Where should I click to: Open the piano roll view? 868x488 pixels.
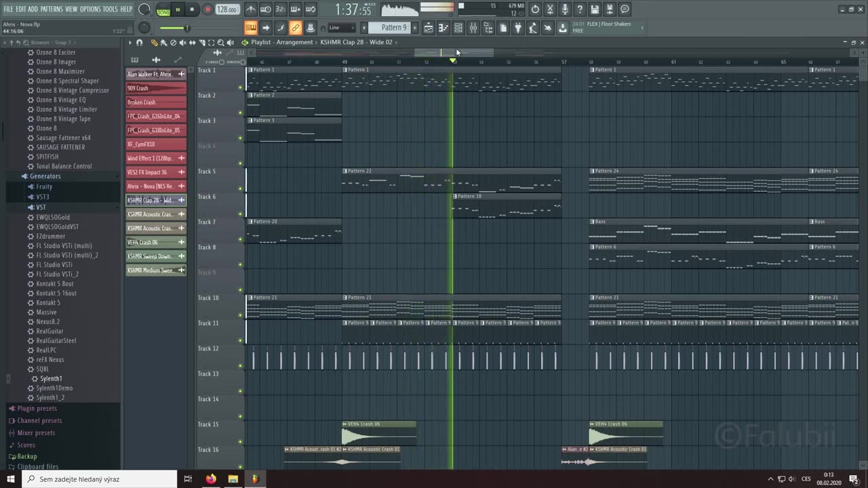[x=443, y=28]
